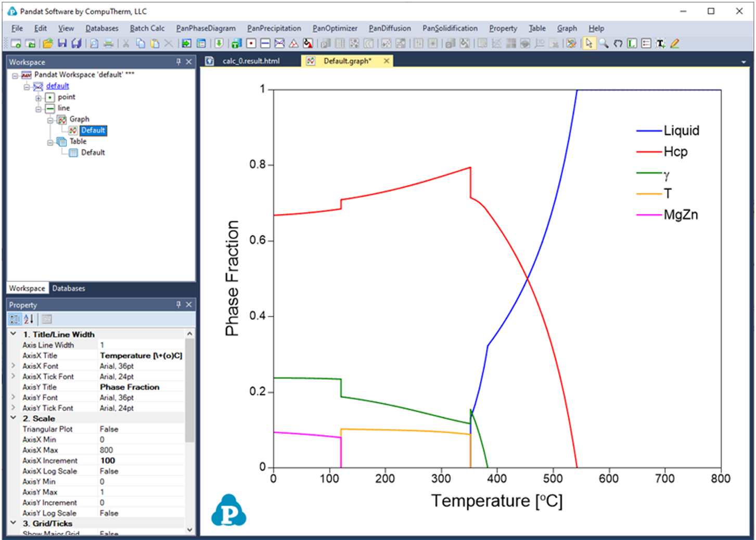The height and width of the screenshot is (540, 756).
Task: Click the line calculation toolbar icon
Action: point(265,44)
